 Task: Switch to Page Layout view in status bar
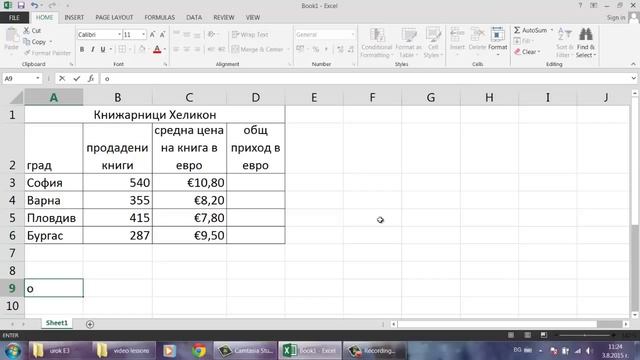pyautogui.click(x=527, y=335)
